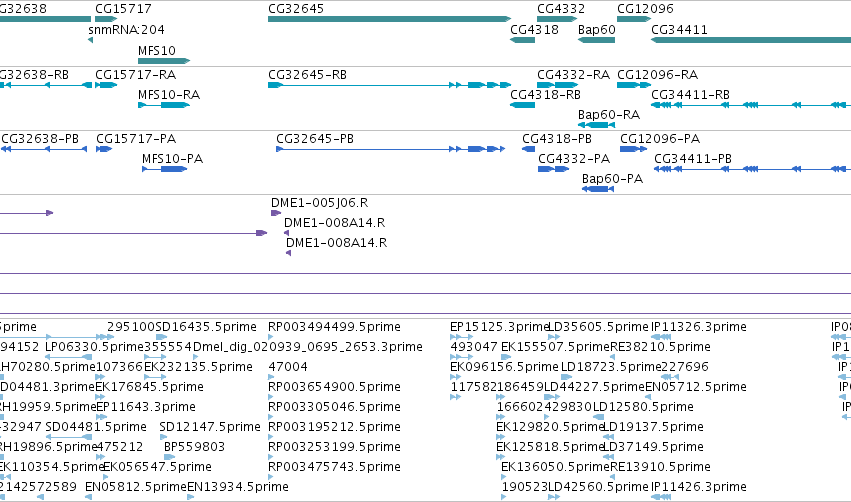The height and width of the screenshot is (502, 851).
Task: Click the LD18723.5prime EST label
Action: (x=611, y=367)
